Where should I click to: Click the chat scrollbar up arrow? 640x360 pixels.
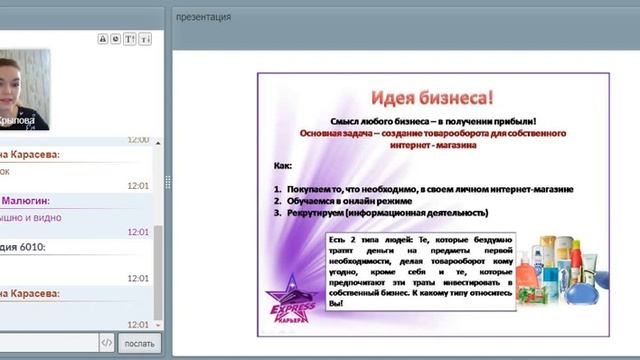pyautogui.click(x=158, y=143)
